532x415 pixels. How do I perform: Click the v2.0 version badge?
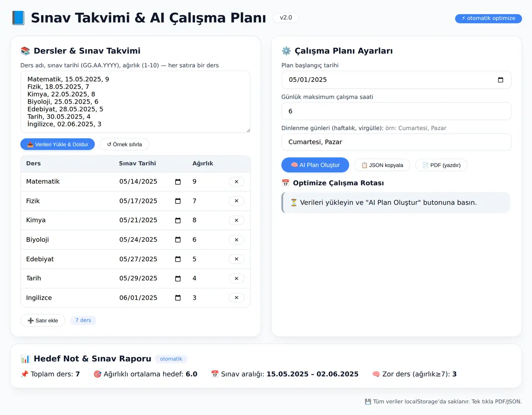pos(286,18)
